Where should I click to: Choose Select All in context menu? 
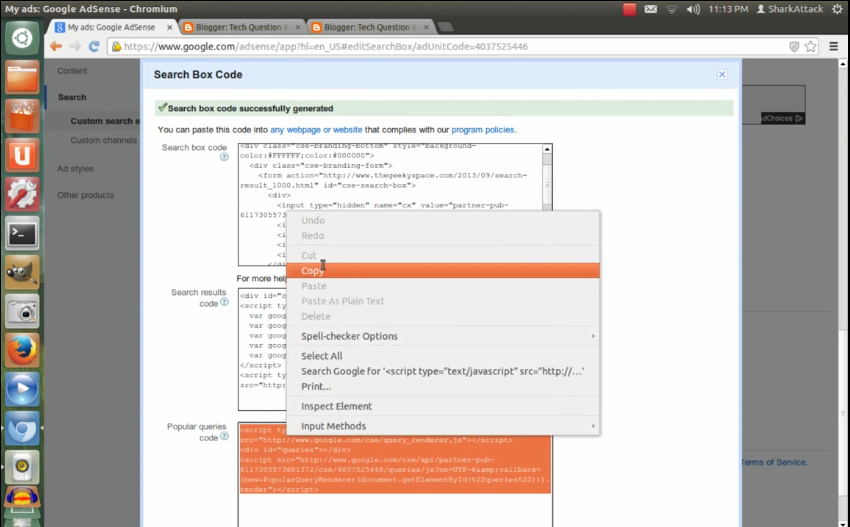[443, 356]
